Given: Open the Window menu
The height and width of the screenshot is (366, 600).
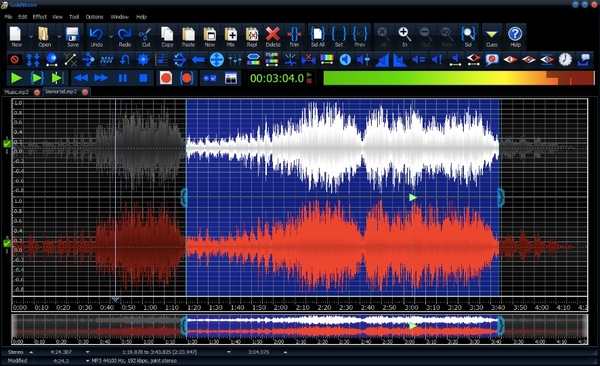Looking at the screenshot, I should point(119,17).
